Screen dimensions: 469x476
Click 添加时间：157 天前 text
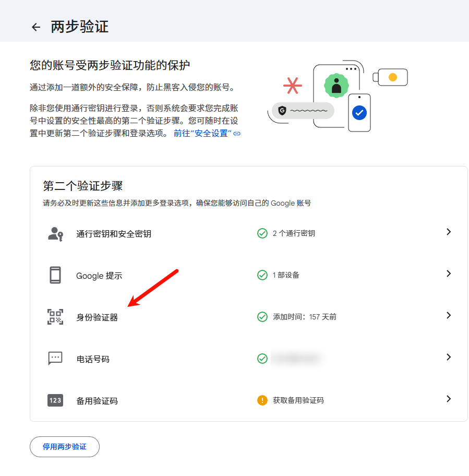[305, 317]
